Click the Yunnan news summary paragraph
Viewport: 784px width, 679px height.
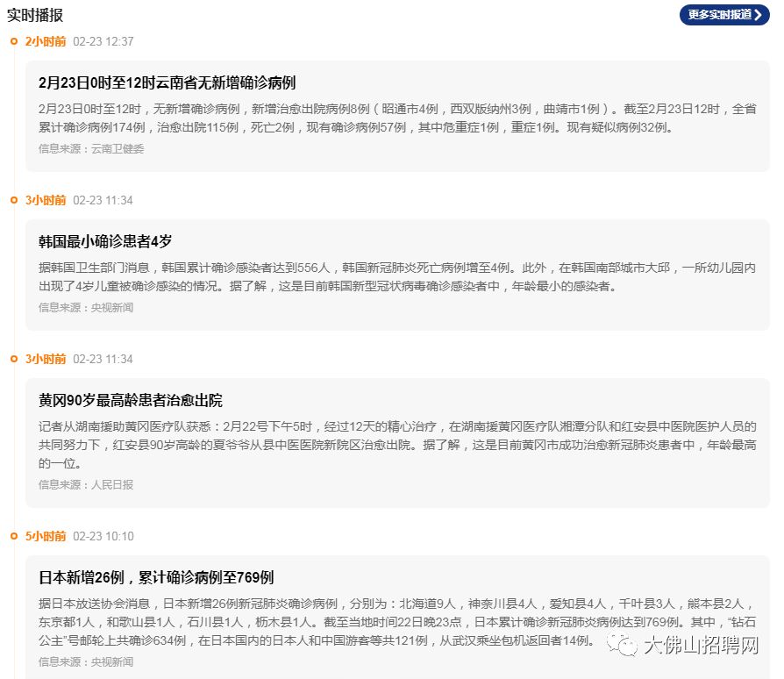tap(397, 118)
